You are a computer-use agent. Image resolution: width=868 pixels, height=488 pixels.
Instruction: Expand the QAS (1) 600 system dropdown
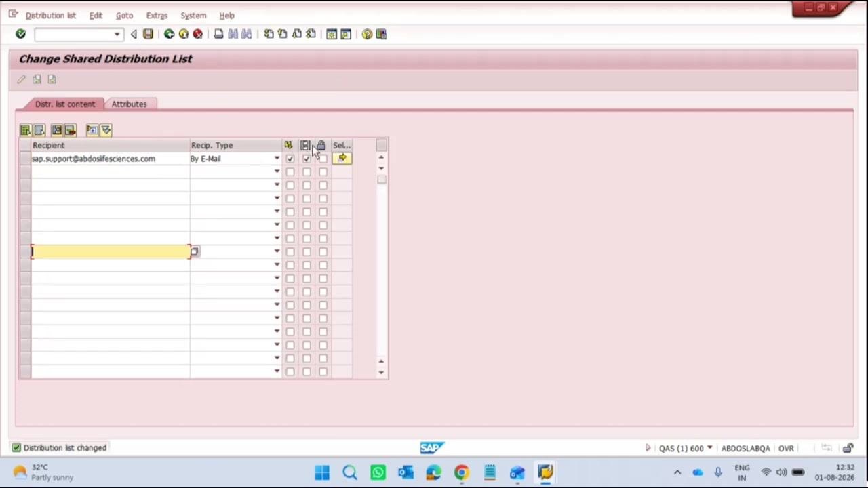709,448
